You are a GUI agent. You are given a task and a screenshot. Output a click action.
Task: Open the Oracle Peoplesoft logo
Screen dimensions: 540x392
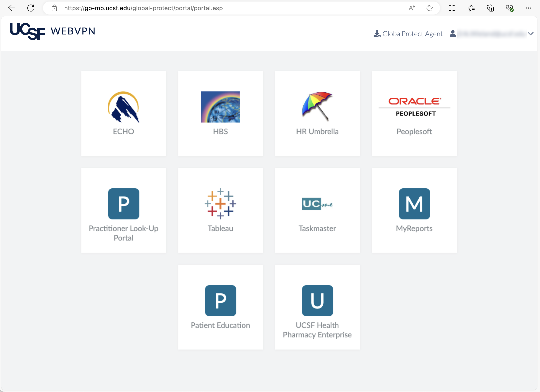pyautogui.click(x=414, y=107)
